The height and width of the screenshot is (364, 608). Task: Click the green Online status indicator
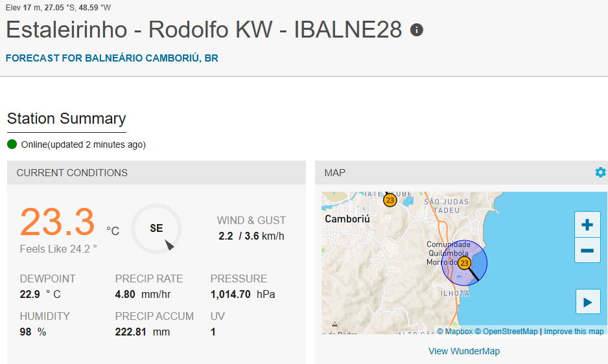pos(12,144)
